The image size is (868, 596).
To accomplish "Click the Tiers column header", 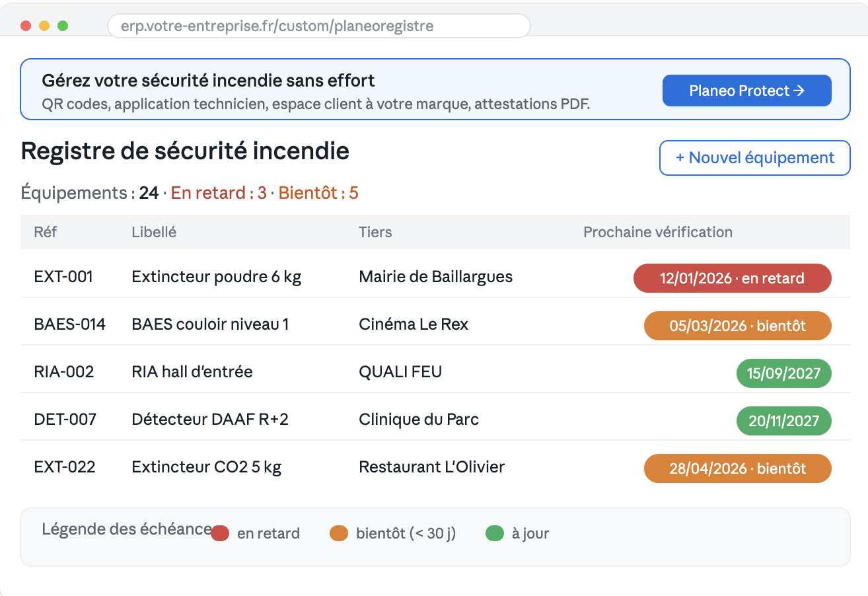I will 375,232.
